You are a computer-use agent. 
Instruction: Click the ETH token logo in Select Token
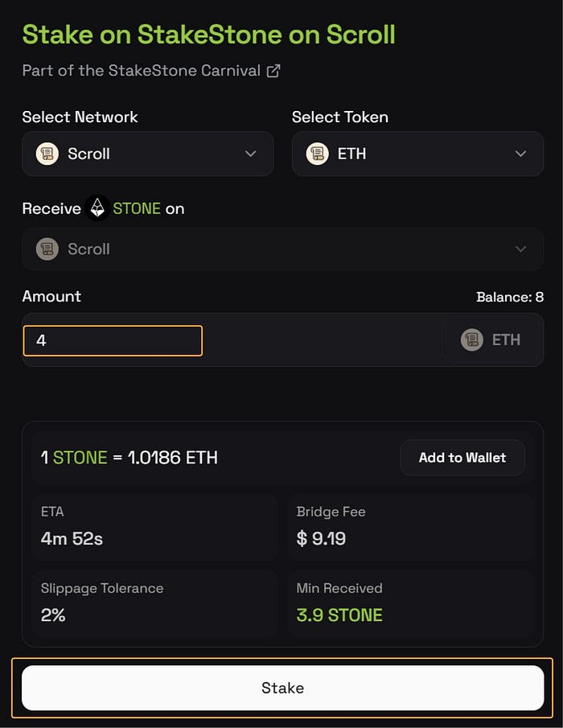(318, 154)
